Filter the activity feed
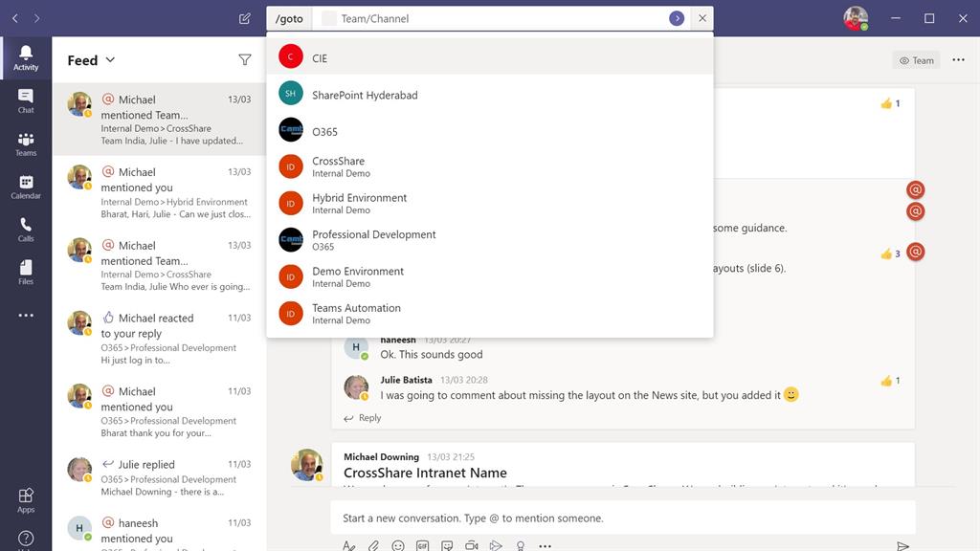980x551 pixels. coord(245,60)
